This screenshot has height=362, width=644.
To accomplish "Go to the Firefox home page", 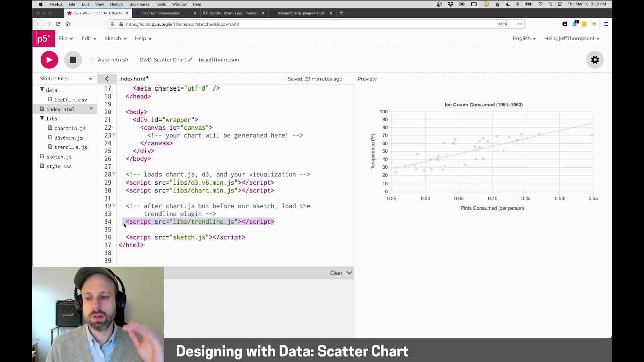I will tap(67, 24).
